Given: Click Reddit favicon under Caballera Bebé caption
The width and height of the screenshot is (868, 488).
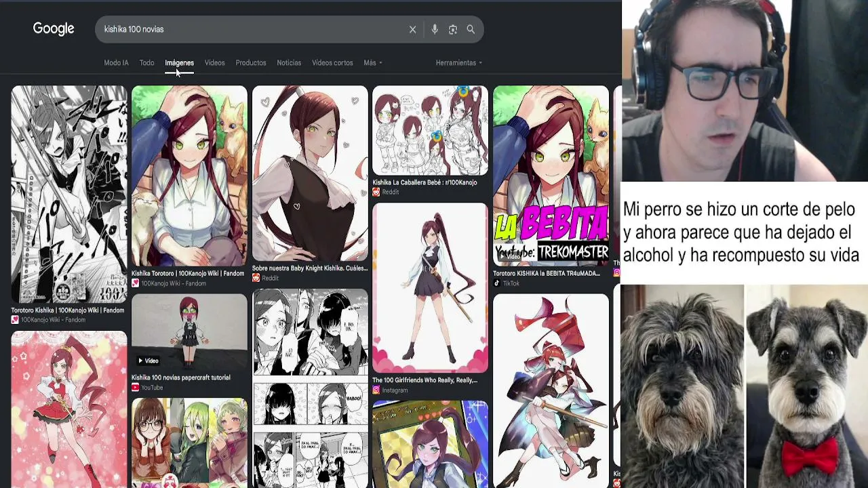Looking at the screenshot, I should (x=376, y=192).
